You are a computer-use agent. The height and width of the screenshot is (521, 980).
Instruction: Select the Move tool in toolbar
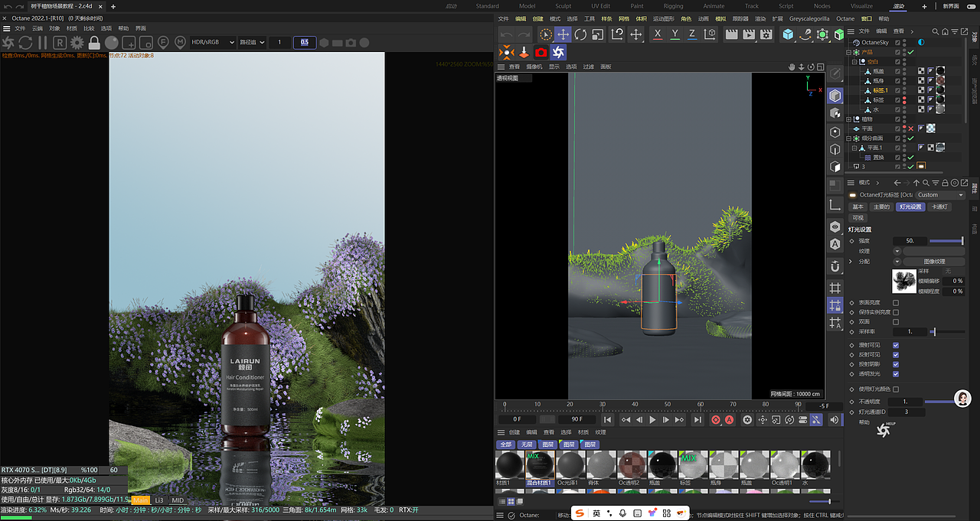[563, 34]
